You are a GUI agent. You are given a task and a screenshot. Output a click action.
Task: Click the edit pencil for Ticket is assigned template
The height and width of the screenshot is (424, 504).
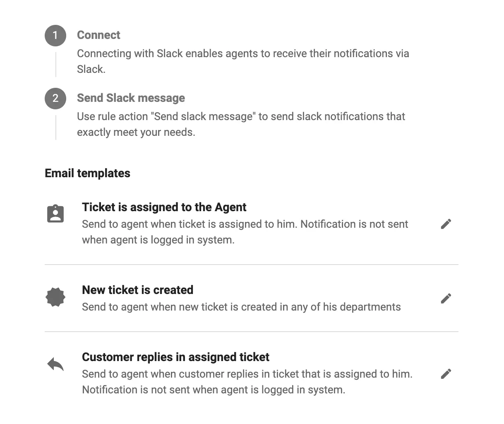click(446, 224)
